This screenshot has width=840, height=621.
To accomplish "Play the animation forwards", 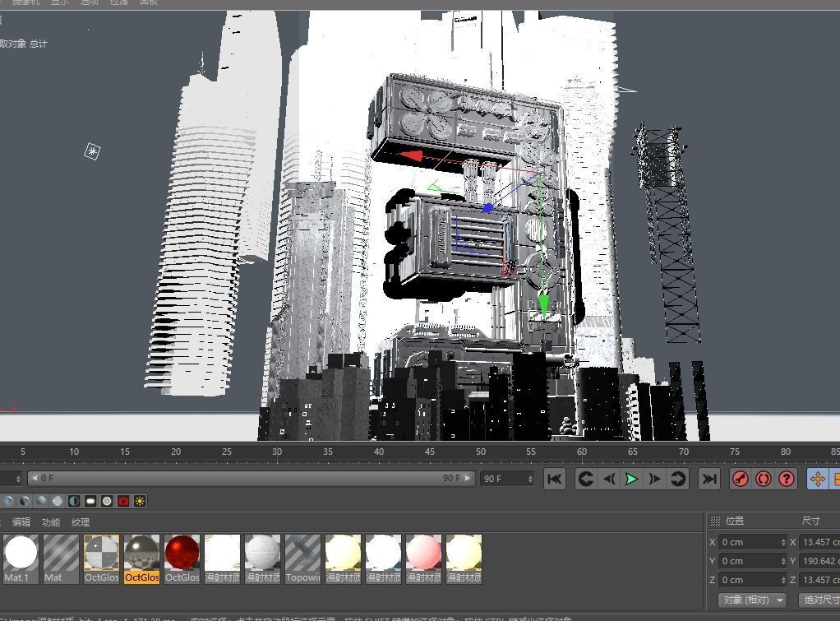I will pyautogui.click(x=631, y=479).
